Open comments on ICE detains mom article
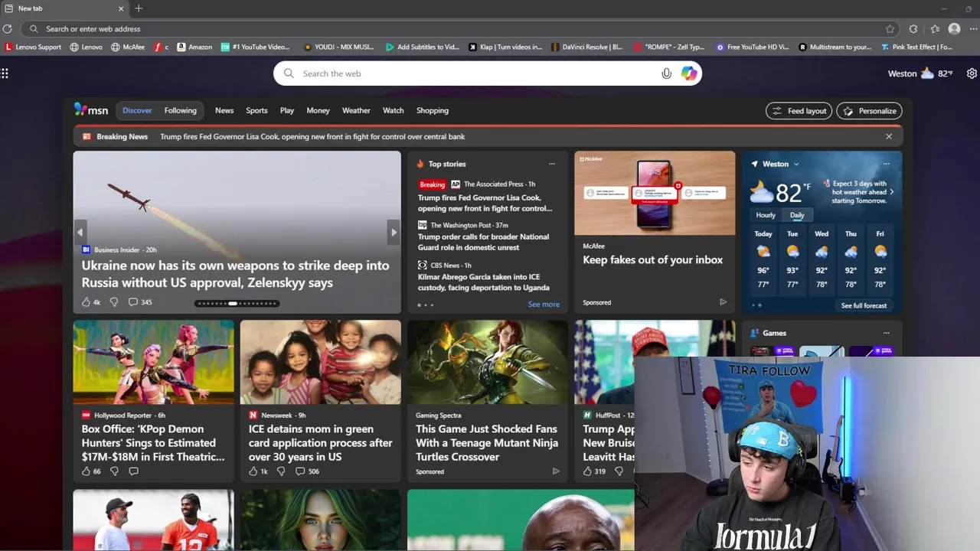The height and width of the screenshot is (551, 980). (307, 471)
